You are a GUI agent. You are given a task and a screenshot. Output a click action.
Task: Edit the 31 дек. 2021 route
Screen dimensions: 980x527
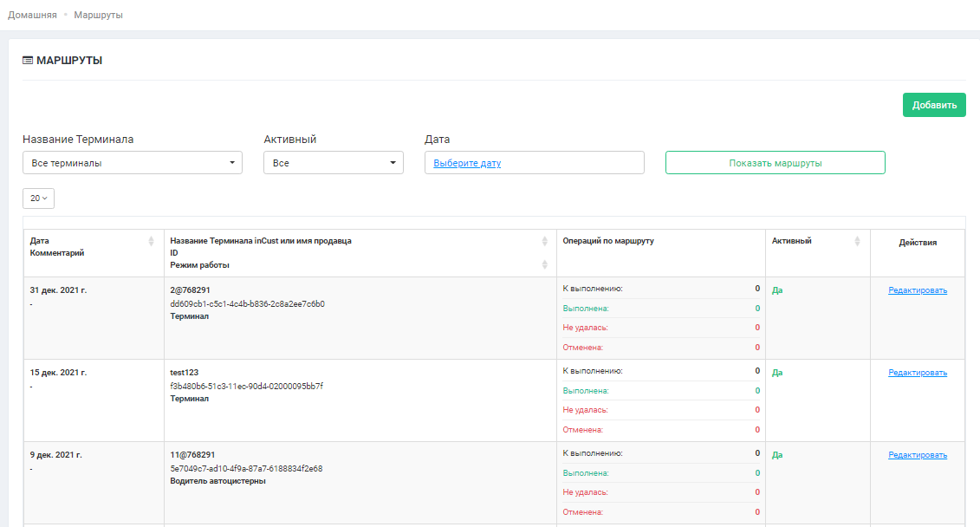pos(917,290)
